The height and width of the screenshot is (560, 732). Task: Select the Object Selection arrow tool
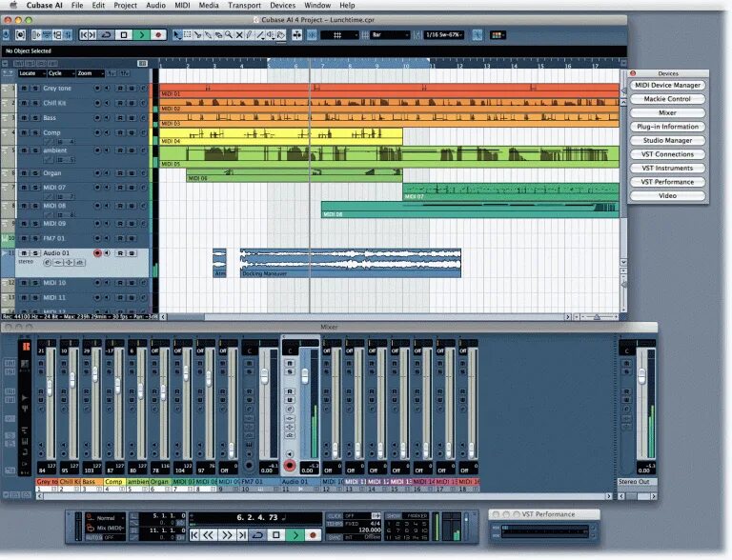click(176, 35)
